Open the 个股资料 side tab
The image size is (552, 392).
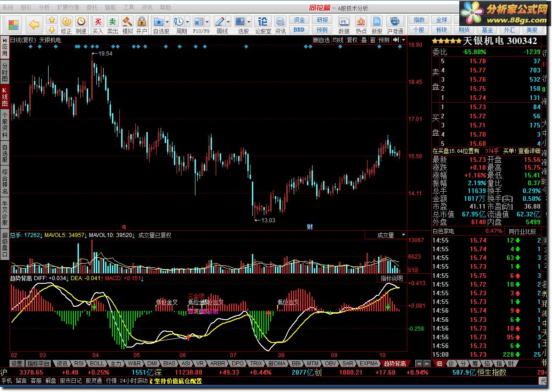pyautogui.click(x=5, y=124)
